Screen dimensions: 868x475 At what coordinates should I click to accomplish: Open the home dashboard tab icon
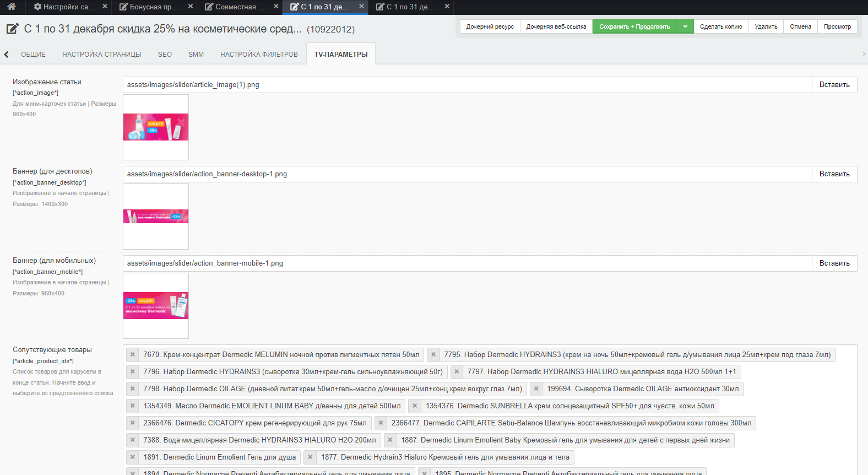[12, 7]
